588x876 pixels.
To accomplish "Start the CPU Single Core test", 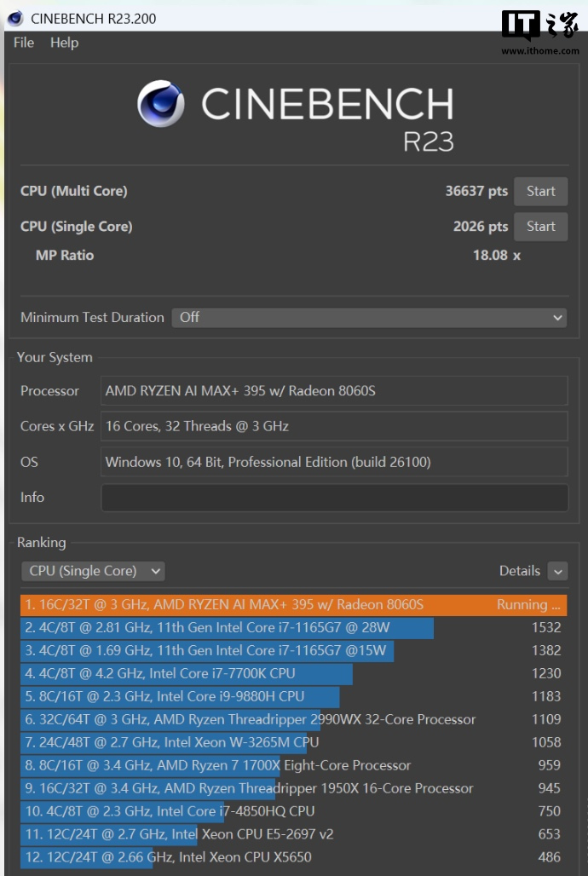I will [540, 227].
